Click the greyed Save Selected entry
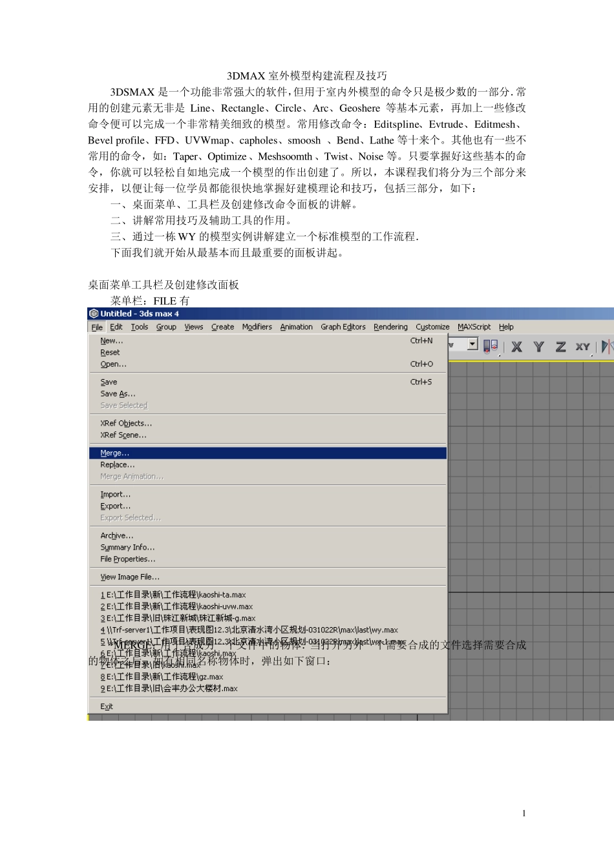Screen dimensions: 614x868 (x=268, y=406)
